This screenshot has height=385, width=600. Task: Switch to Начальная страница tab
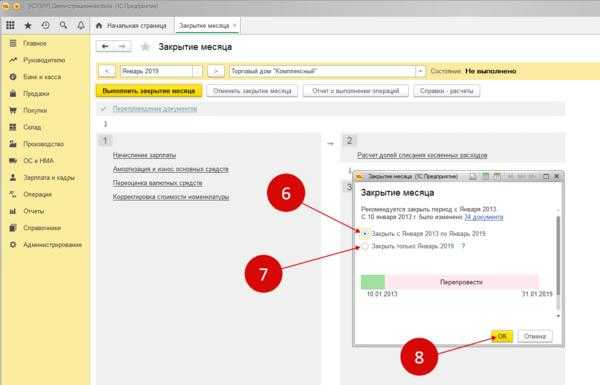coord(132,26)
